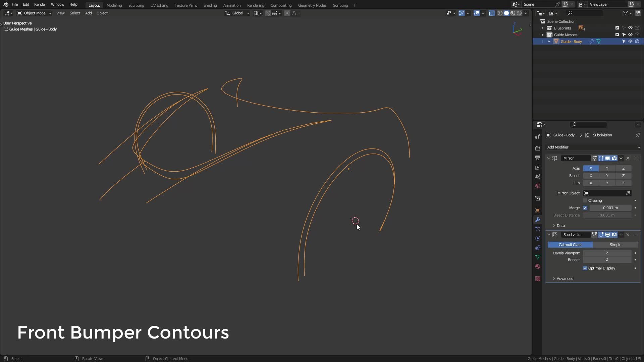Open the Modifiers wrench properties tab
Image resolution: width=644 pixels, height=362 pixels.
pyautogui.click(x=538, y=220)
